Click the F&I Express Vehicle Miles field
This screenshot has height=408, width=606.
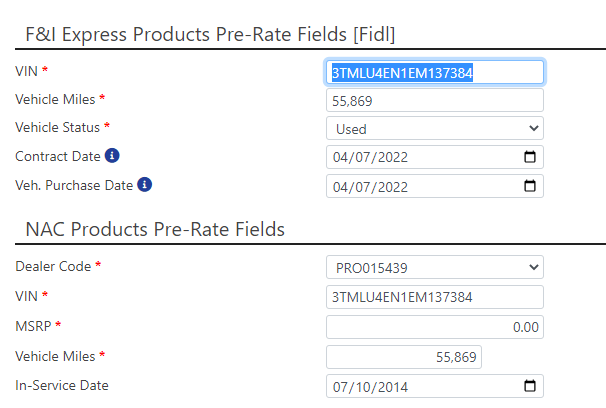(435, 100)
